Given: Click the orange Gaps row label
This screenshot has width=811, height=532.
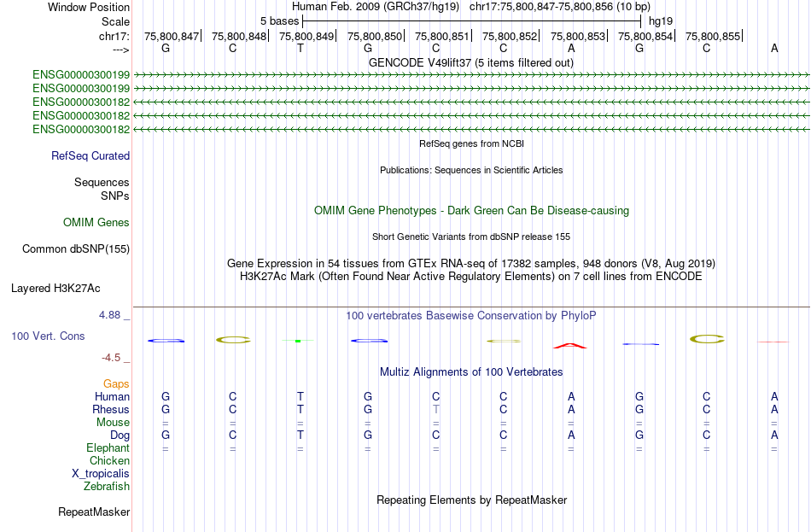Looking at the screenshot, I should point(116,384).
